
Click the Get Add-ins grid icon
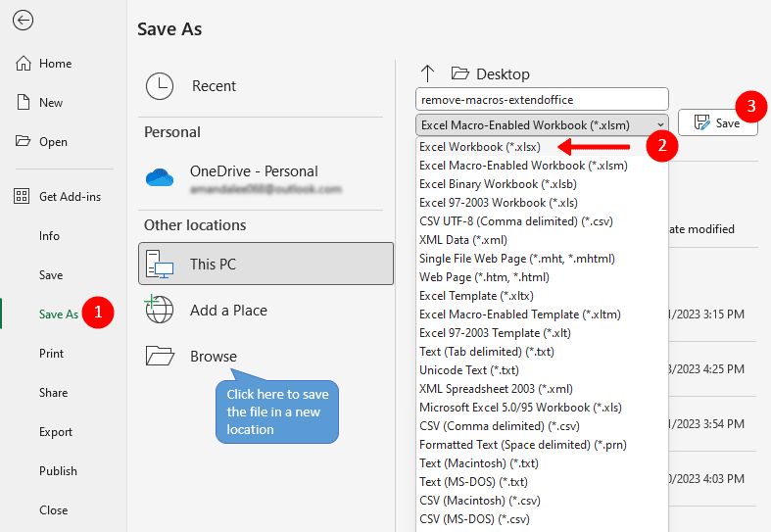pos(22,196)
